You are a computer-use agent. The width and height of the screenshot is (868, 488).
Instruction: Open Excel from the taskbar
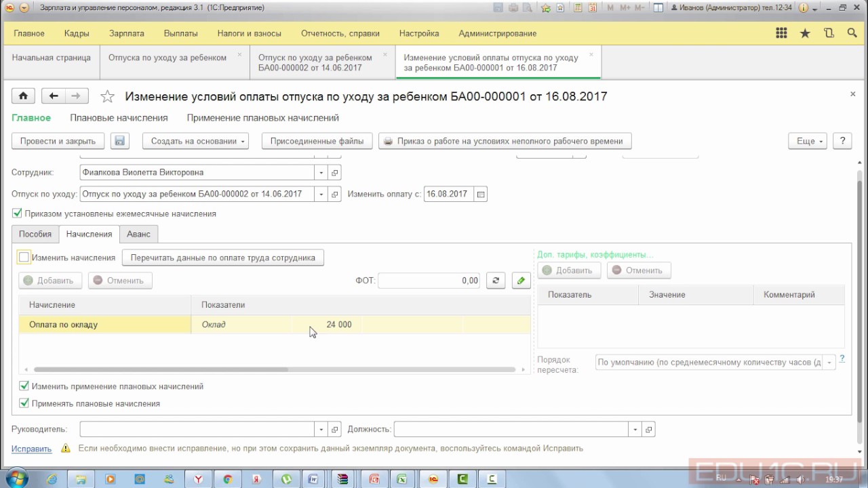pos(401,479)
